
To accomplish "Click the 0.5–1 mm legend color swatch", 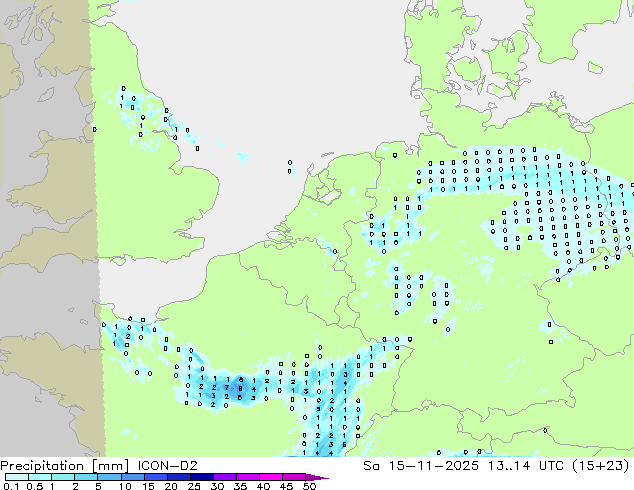I will coord(40,477).
